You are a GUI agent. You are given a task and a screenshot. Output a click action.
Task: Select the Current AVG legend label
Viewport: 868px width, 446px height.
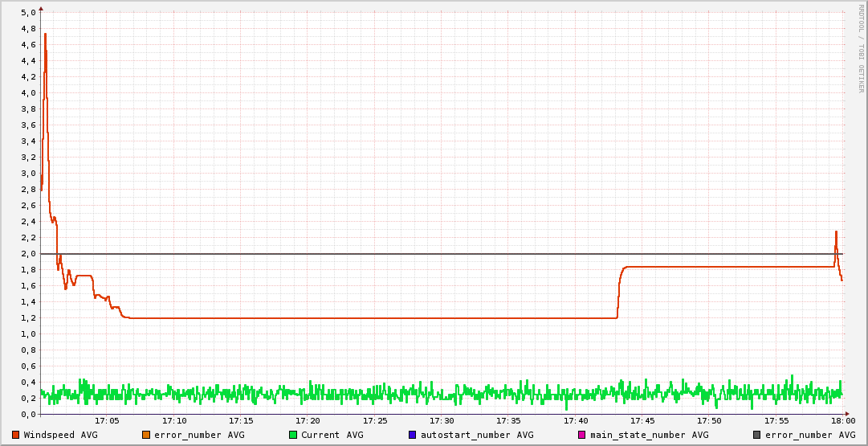point(332,435)
